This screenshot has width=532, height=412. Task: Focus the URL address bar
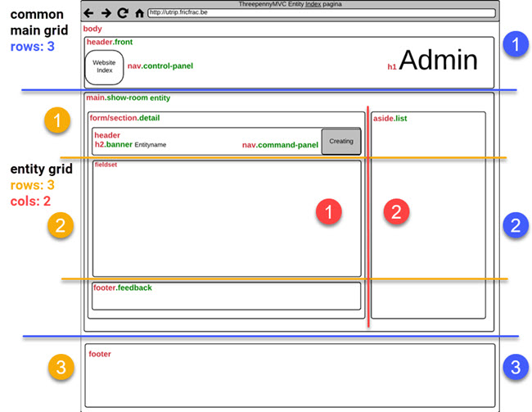point(319,13)
